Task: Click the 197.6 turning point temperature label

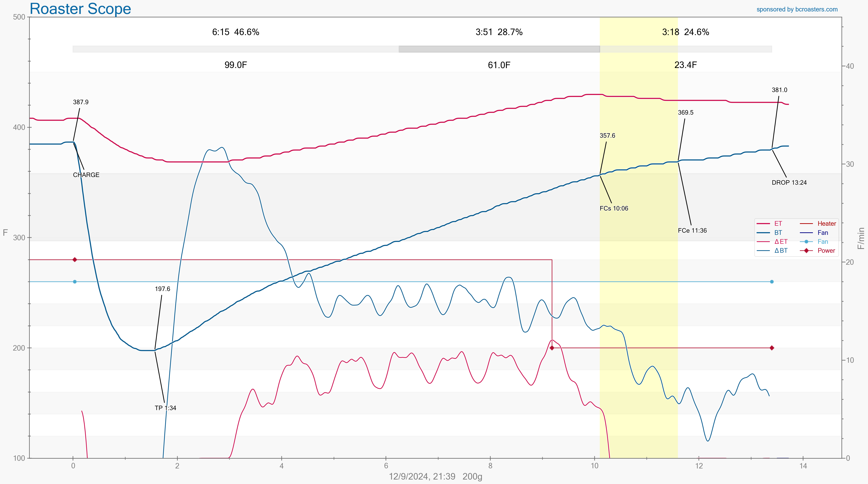Action: pos(162,289)
